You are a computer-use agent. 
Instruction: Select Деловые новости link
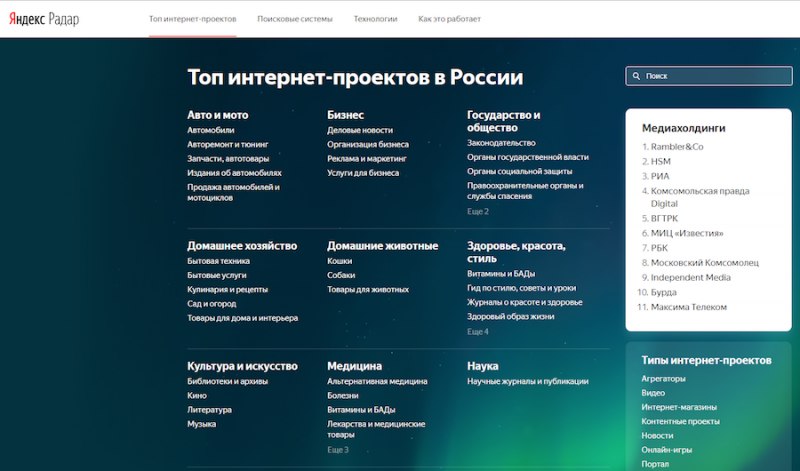pos(360,130)
